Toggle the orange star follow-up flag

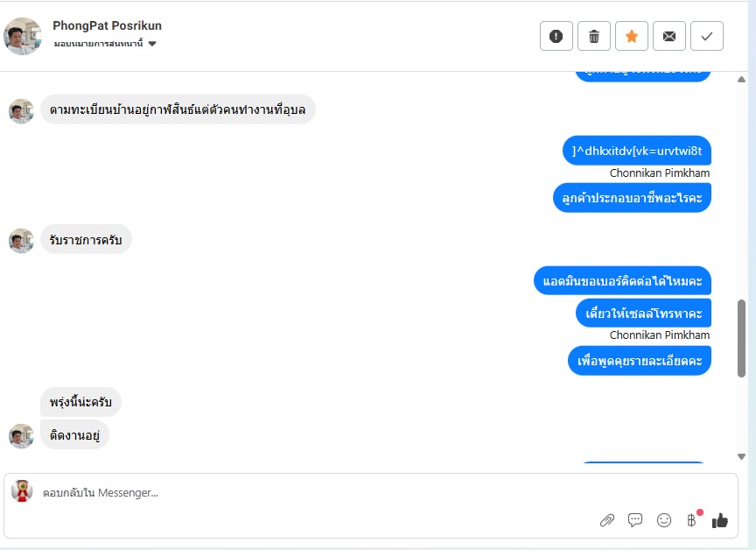[632, 36]
